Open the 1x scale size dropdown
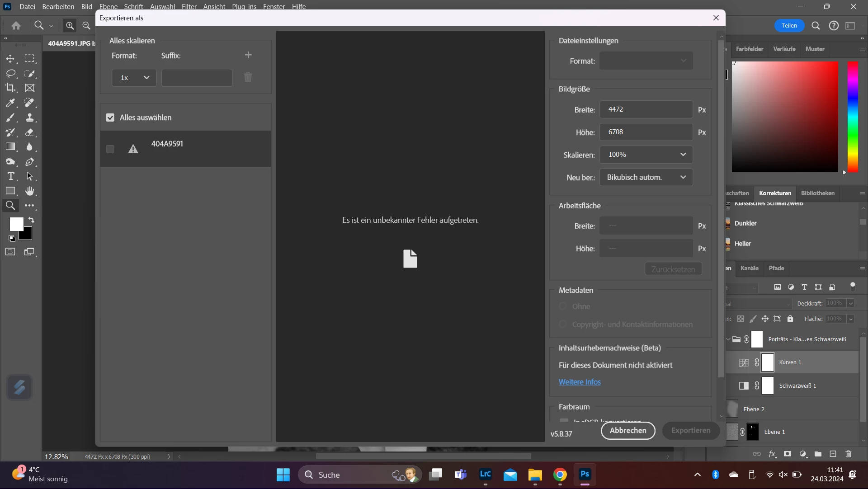 tap(134, 78)
